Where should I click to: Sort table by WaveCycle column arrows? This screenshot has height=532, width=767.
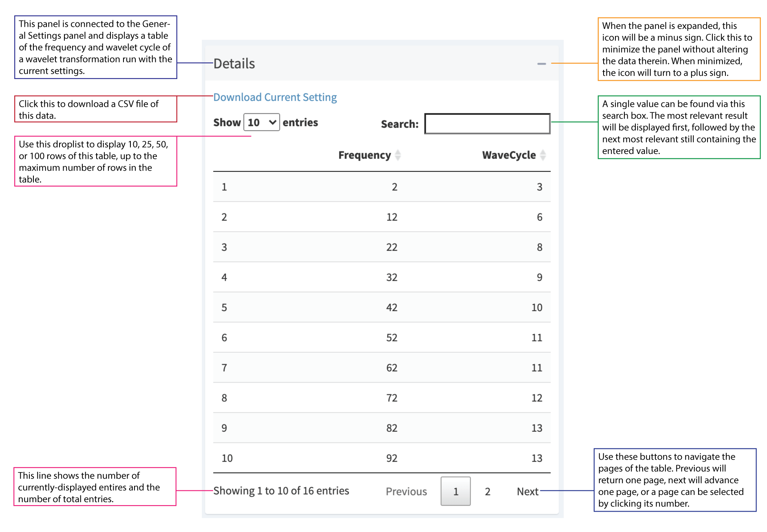click(543, 155)
